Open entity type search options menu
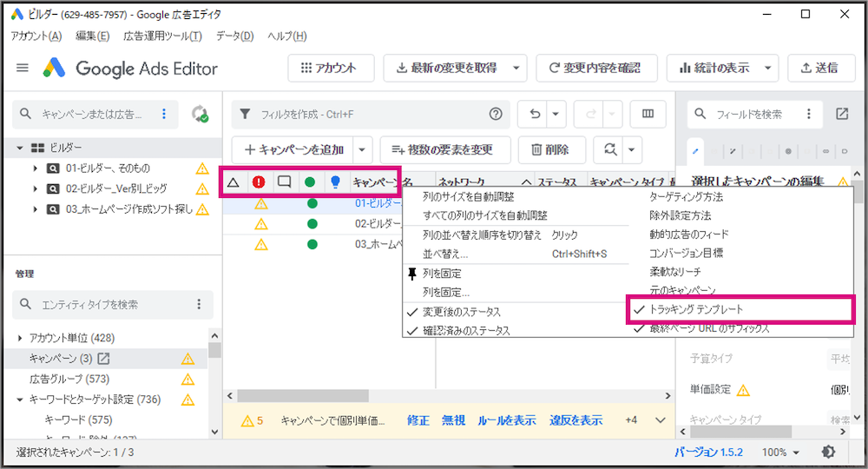The image size is (868, 469). 199,304
